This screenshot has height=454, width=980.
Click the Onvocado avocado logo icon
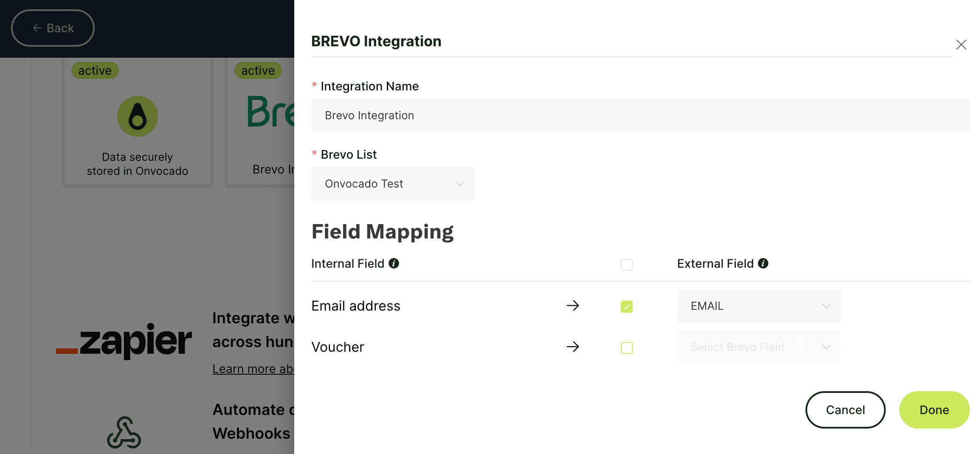click(138, 116)
